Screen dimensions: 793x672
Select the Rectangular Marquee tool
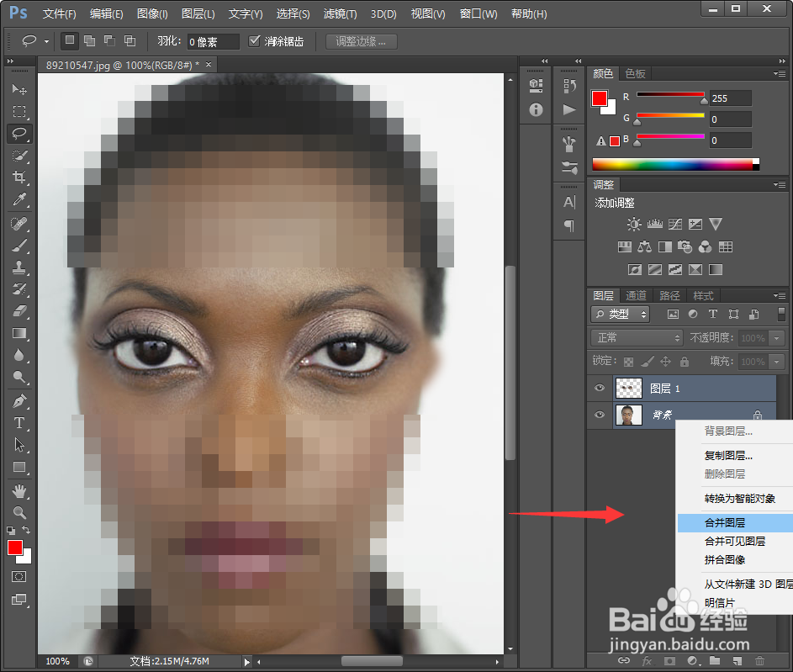coord(19,111)
